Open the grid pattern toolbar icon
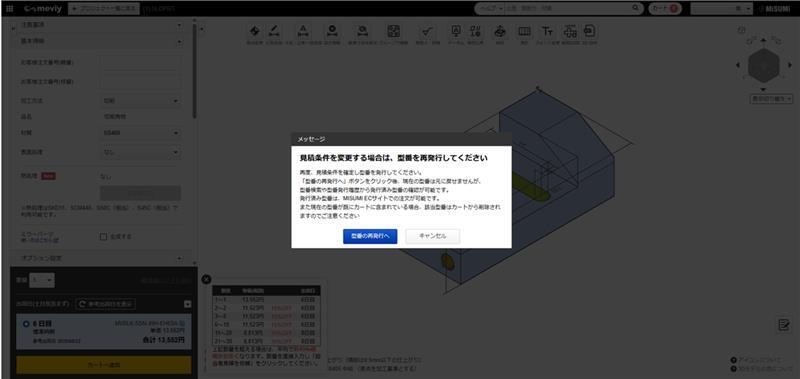800x379 pixels. pyautogui.click(x=393, y=32)
